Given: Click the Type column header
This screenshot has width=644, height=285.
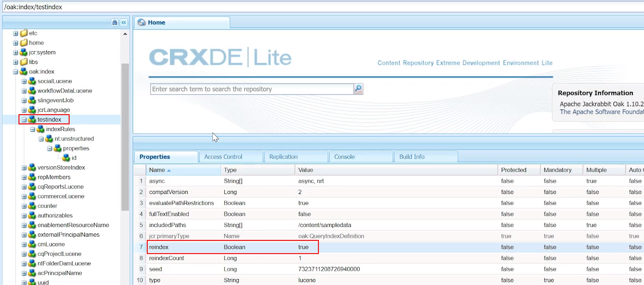Looking at the screenshot, I should click(x=258, y=170).
